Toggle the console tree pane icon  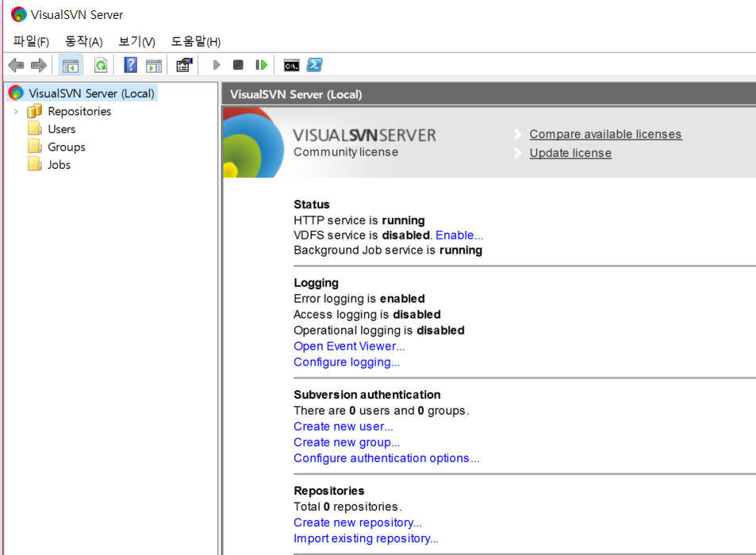pos(71,65)
